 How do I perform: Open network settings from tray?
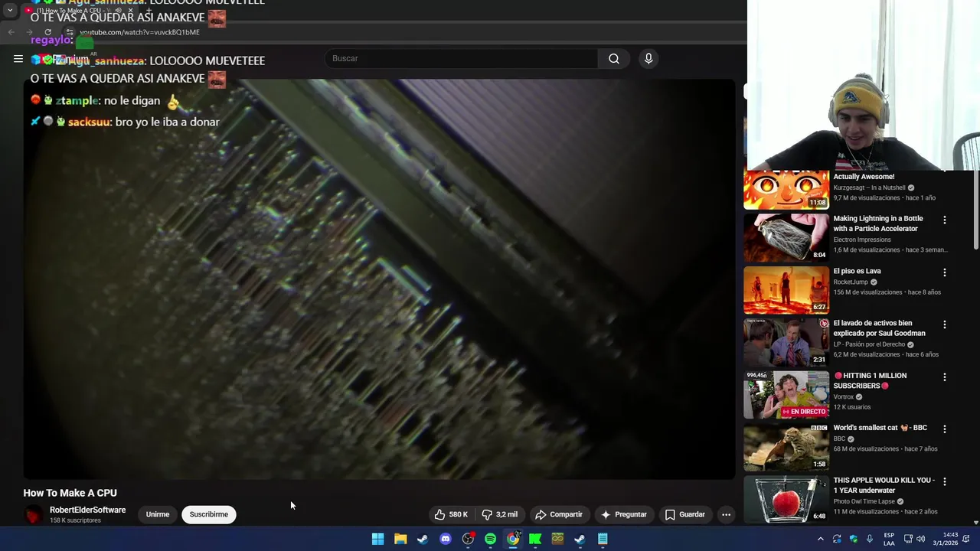908,539
